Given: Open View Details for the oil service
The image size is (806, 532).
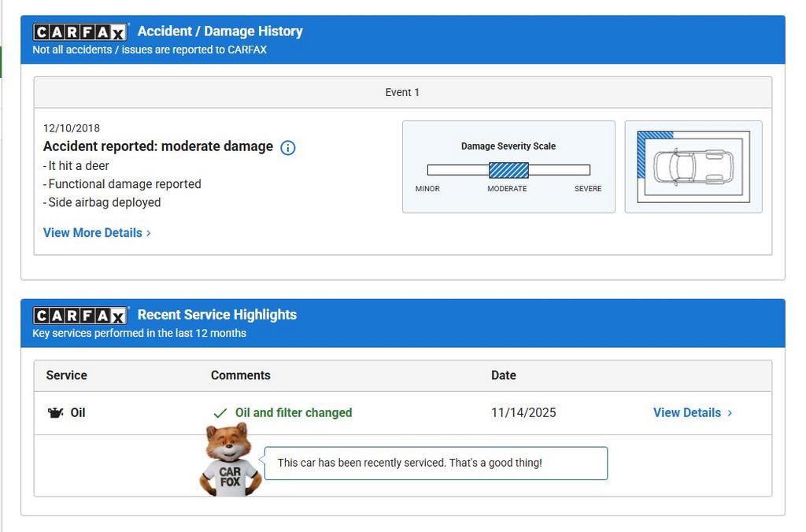Looking at the screenshot, I should 686,412.
